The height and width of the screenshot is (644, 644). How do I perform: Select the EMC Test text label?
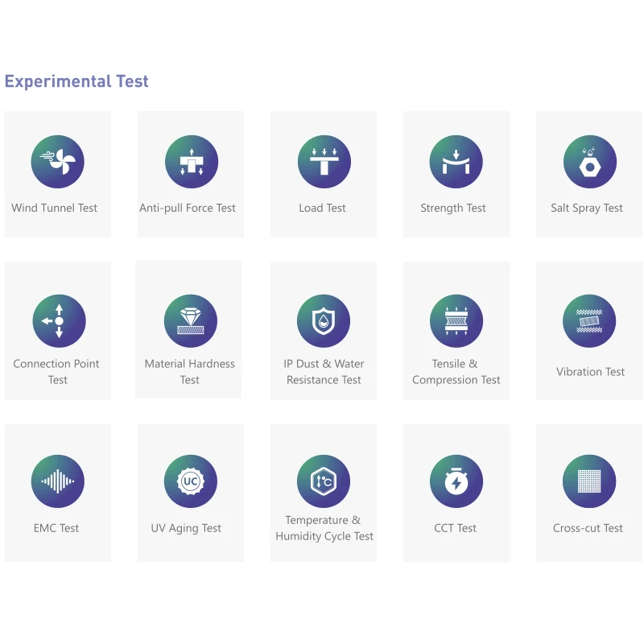[56, 528]
